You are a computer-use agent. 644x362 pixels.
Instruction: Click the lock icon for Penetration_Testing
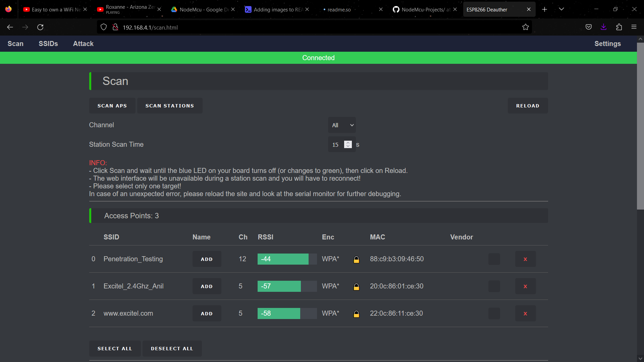357,259
